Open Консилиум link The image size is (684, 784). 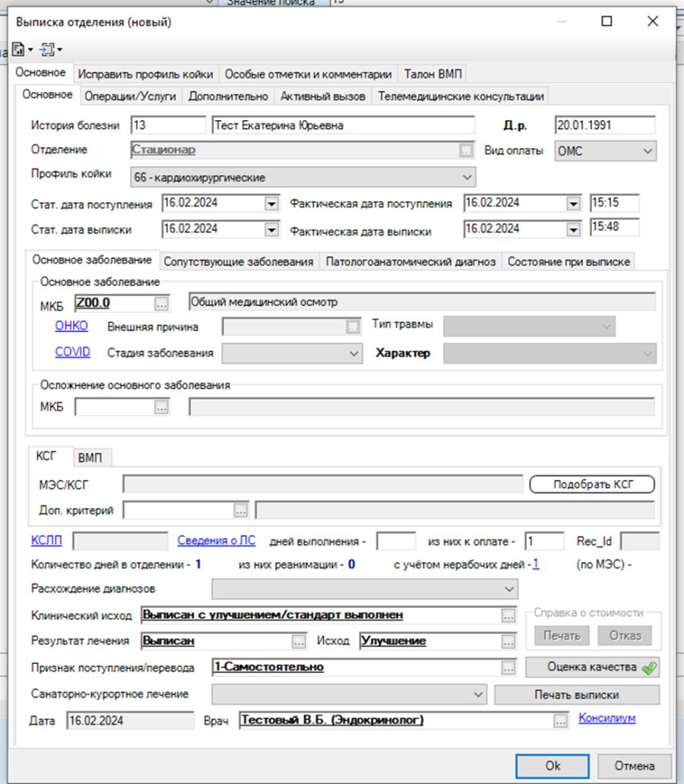tap(607, 718)
